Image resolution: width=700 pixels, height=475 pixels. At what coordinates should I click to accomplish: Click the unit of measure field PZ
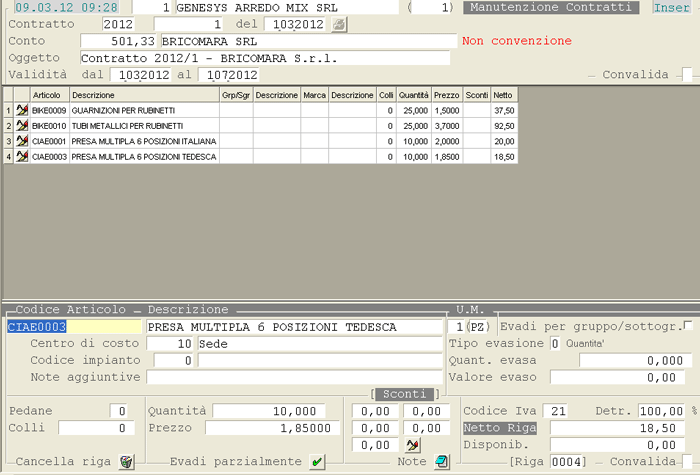tap(477, 327)
